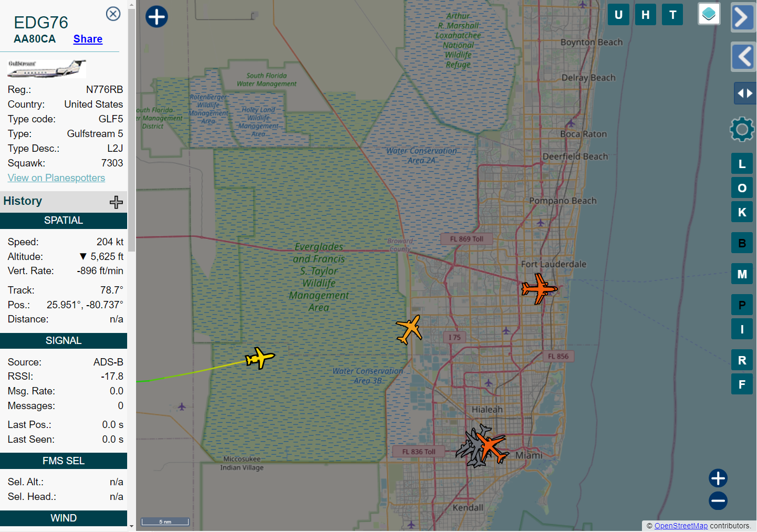Toggle the P map option button
Viewport: 757px width, 532px height.
(x=742, y=305)
